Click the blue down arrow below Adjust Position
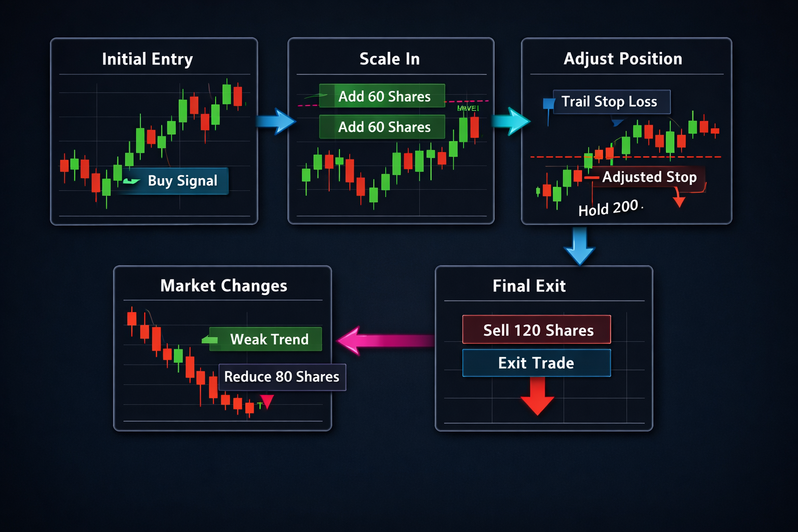Image resolution: width=798 pixels, height=532 pixels. [x=579, y=246]
